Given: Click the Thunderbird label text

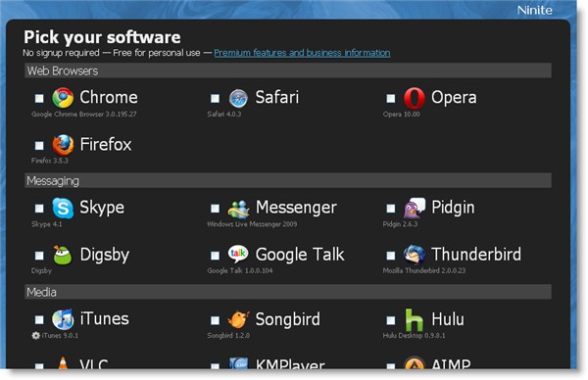Looking at the screenshot, I should [x=476, y=254].
